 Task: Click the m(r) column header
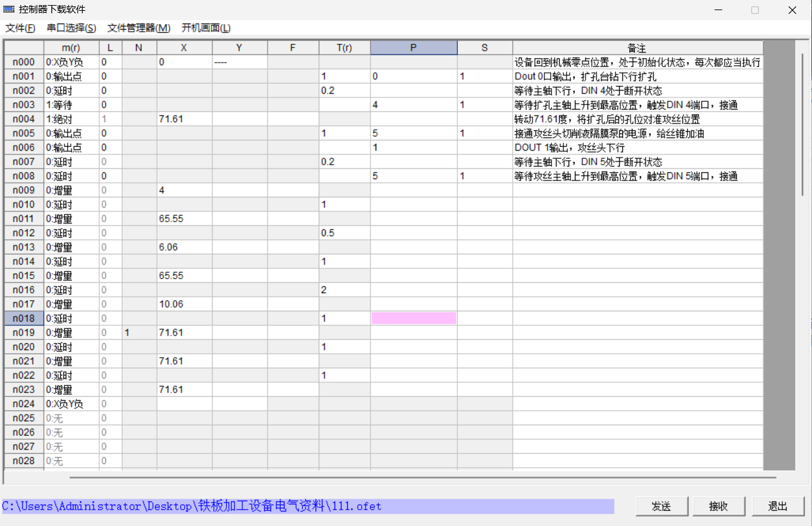(x=71, y=47)
